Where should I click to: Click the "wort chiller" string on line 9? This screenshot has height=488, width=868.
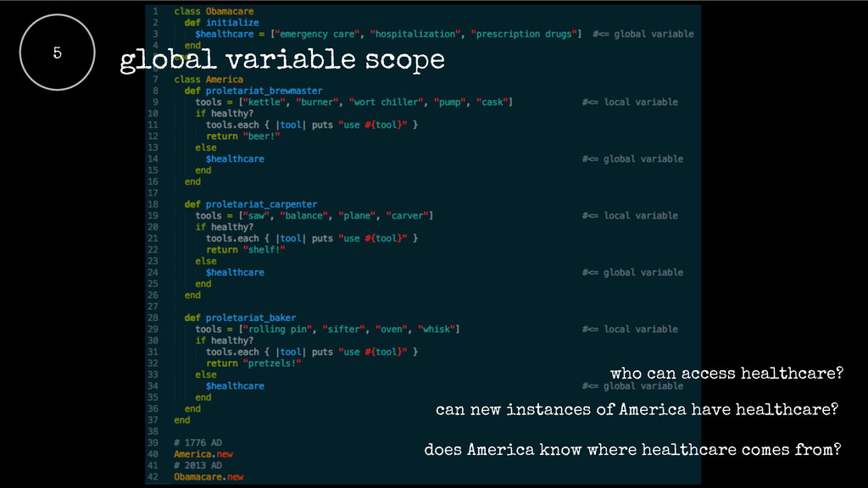[387, 102]
